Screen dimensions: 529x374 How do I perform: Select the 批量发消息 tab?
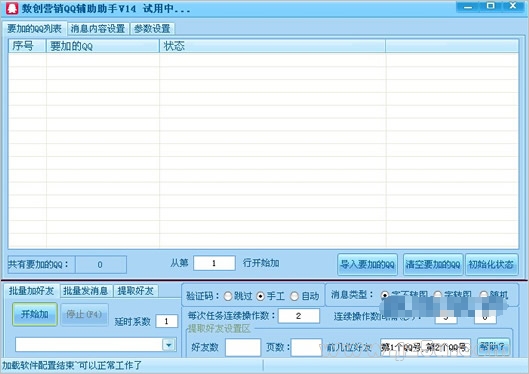[86, 291]
